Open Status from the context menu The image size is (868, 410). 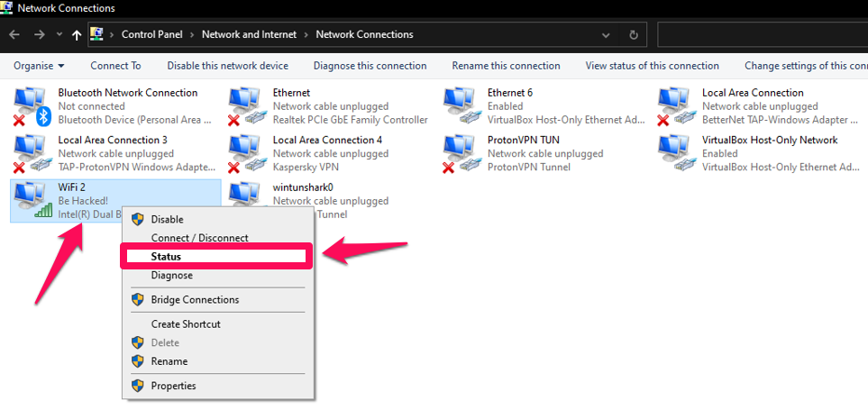216,256
